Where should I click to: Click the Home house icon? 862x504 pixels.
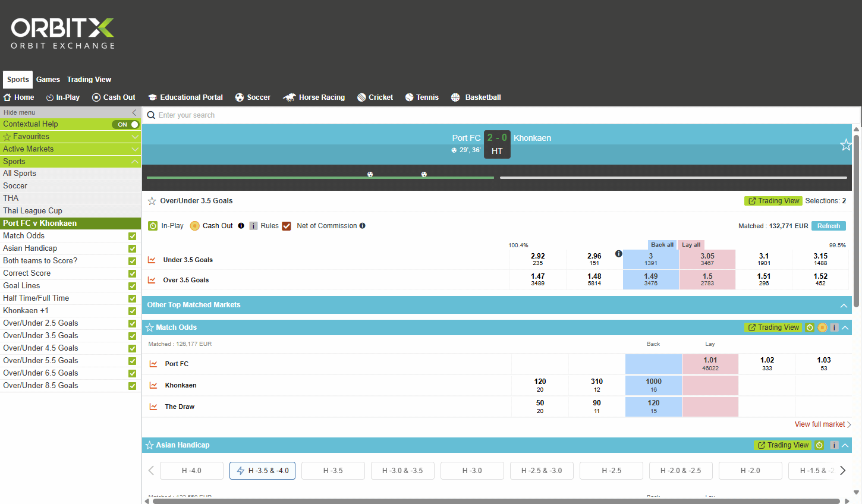tap(7, 97)
